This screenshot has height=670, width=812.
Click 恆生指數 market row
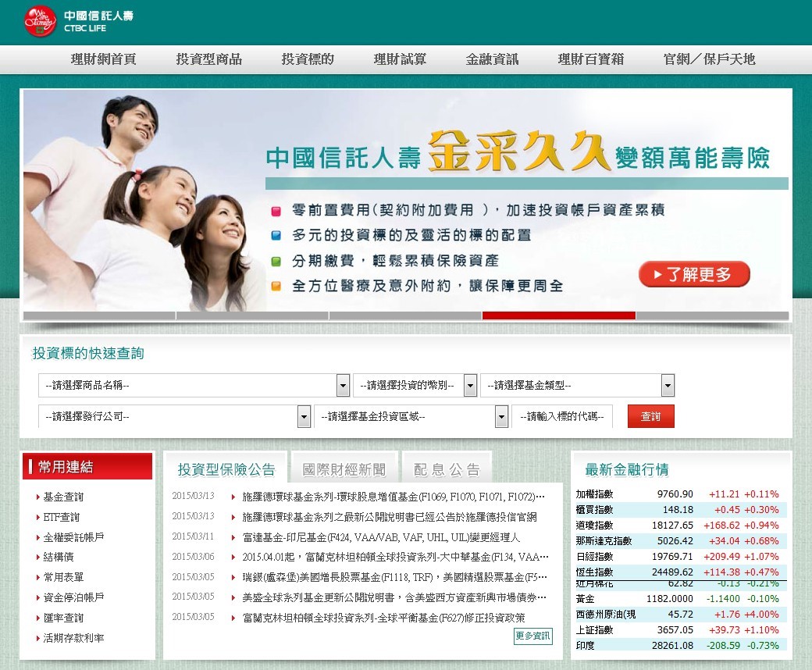681,572
